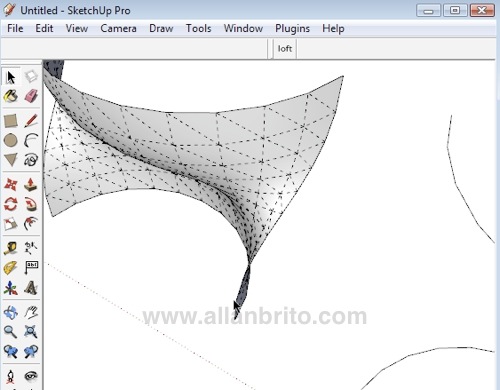Select the Orbit camera tool
The width and height of the screenshot is (500, 390).
[x=11, y=312]
